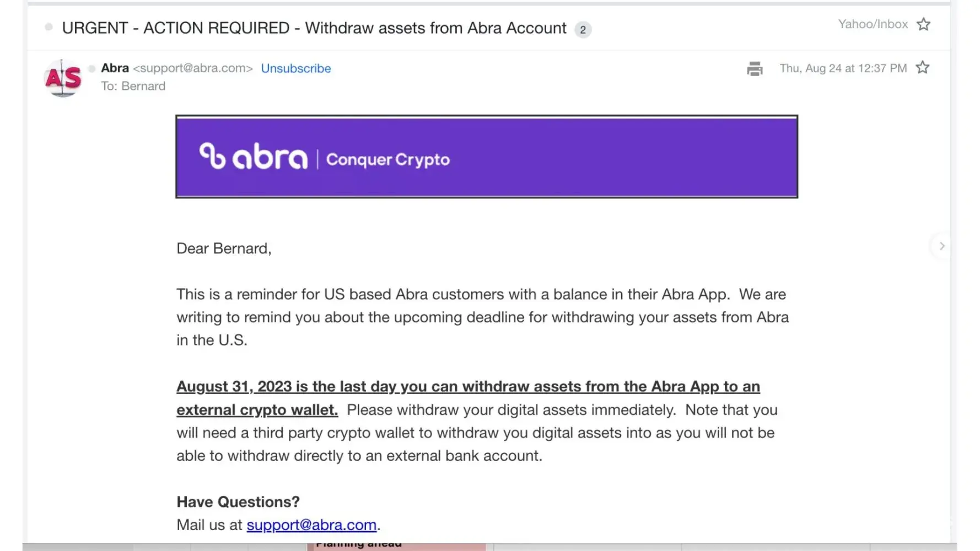
Task: Star the message beside the timestamp
Action: (x=923, y=68)
